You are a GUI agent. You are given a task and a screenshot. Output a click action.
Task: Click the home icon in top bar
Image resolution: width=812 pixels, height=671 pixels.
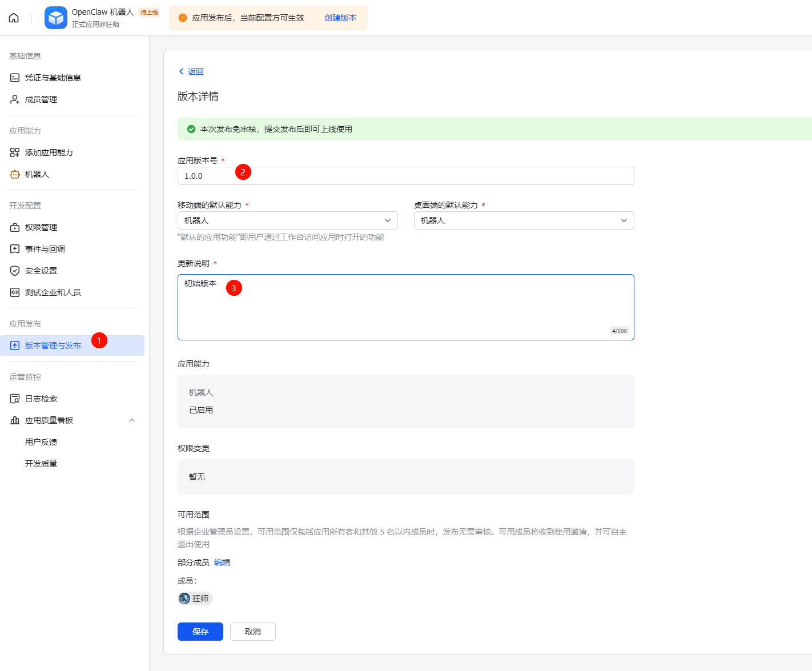(14, 18)
